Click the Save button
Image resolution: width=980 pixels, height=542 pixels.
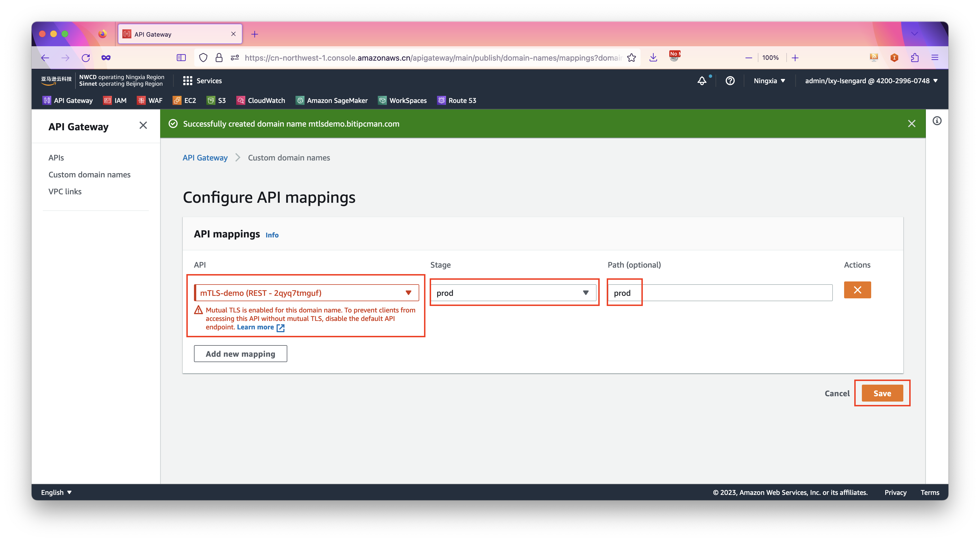pos(882,393)
